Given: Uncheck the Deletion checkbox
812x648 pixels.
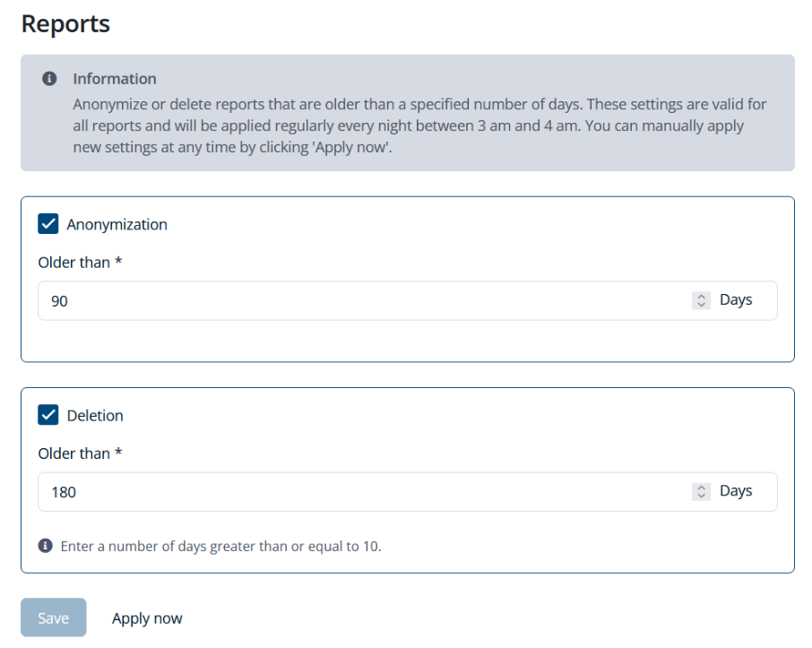Looking at the screenshot, I should click(48, 415).
